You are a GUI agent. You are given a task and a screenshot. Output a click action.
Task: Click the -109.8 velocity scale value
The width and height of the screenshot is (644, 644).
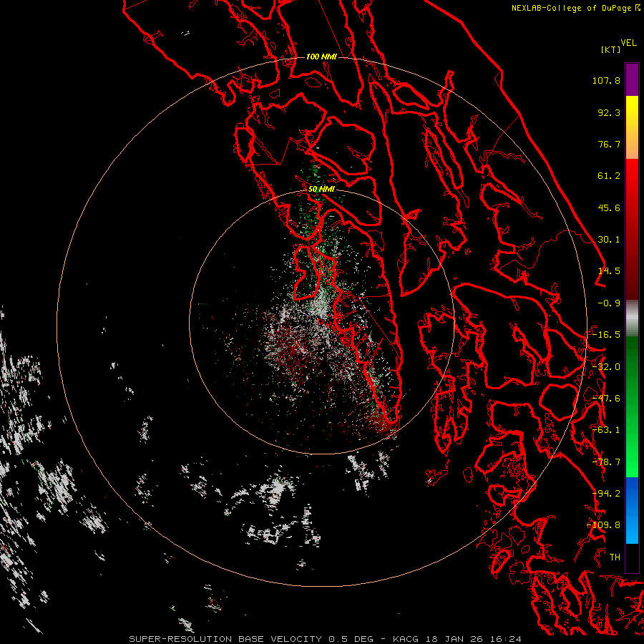pos(604,525)
